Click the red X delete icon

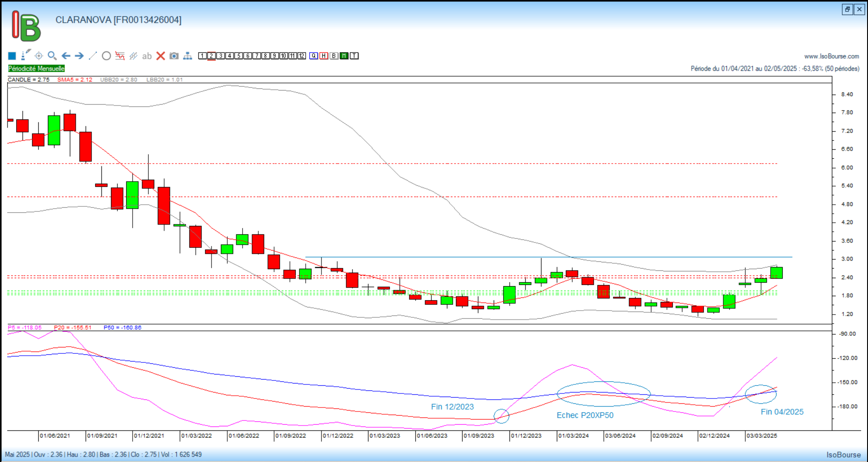coord(161,56)
